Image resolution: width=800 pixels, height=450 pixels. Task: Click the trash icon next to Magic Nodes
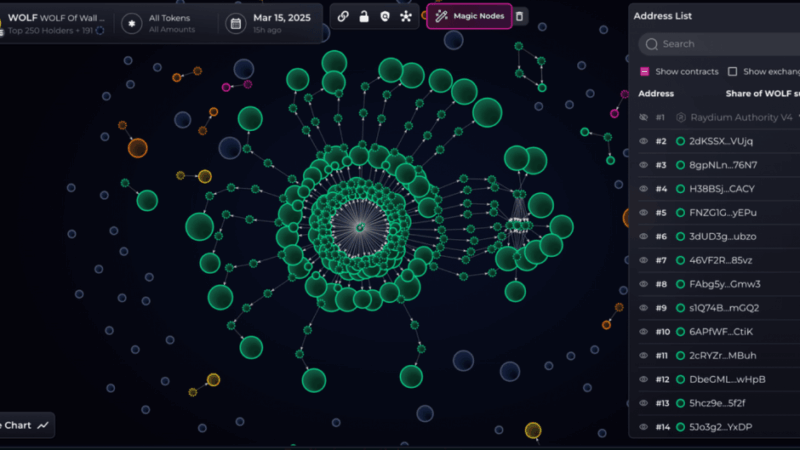pos(519,16)
